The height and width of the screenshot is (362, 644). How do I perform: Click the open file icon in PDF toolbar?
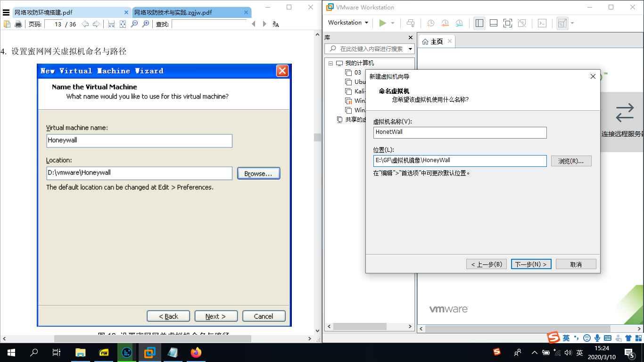coord(7,24)
